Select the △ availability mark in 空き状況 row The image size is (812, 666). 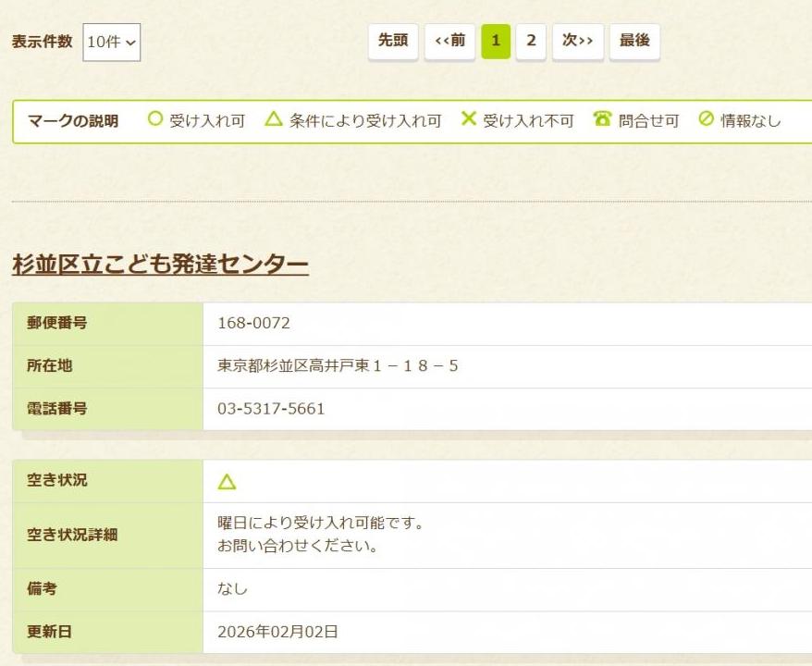click(x=228, y=480)
